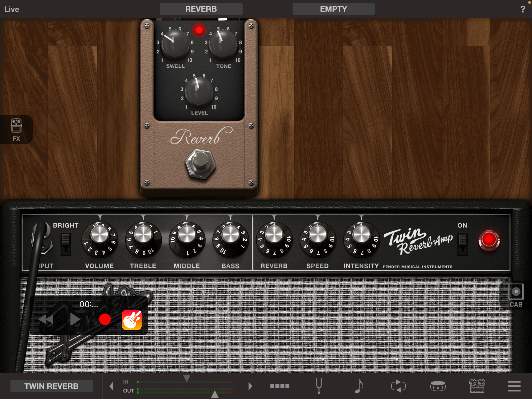The height and width of the screenshot is (399, 532).
Task: Click the rewind button in transport
Action: click(x=46, y=319)
